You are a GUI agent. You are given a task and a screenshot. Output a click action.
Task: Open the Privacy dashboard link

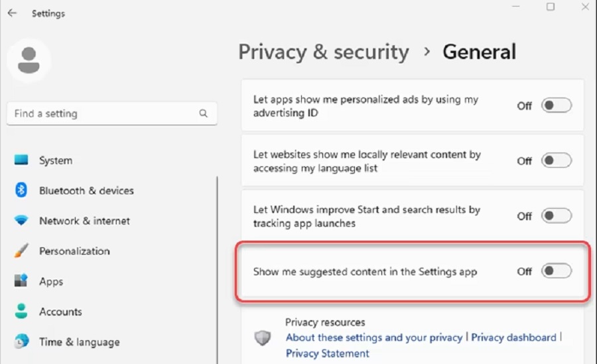[x=513, y=337]
